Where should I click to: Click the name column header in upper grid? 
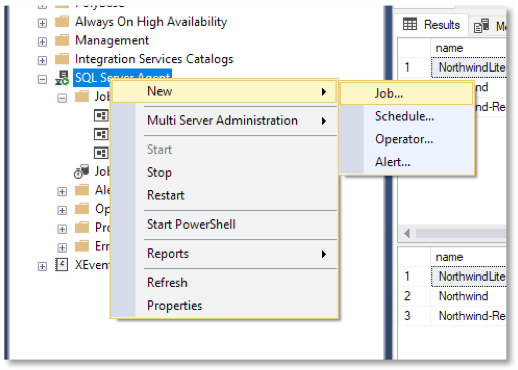click(x=468, y=48)
